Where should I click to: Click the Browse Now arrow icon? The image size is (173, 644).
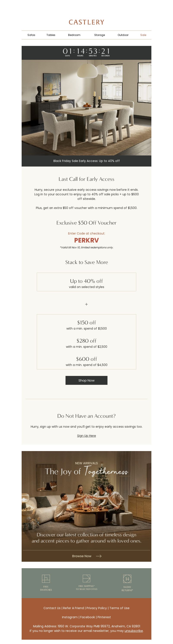(x=99, y=556)
